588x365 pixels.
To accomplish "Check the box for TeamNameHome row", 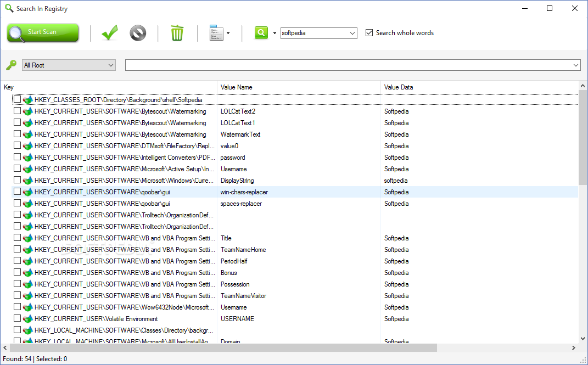I will coord(17,249).
